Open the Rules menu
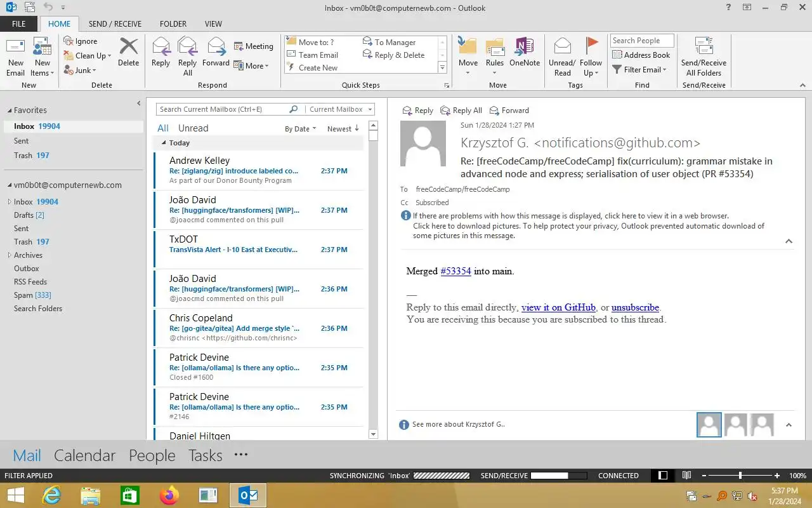This screenshot has height=508, width=812. tap(495, 57)
